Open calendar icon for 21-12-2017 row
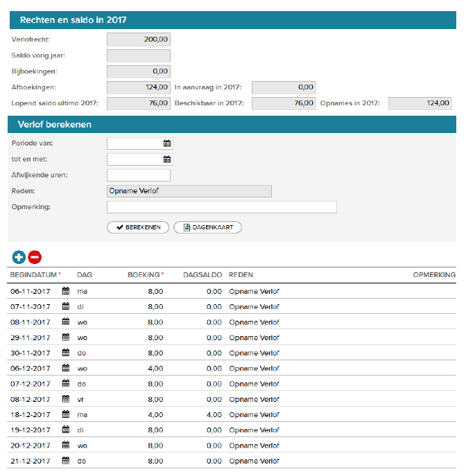The image size is (466, 476). pos(67,461)
